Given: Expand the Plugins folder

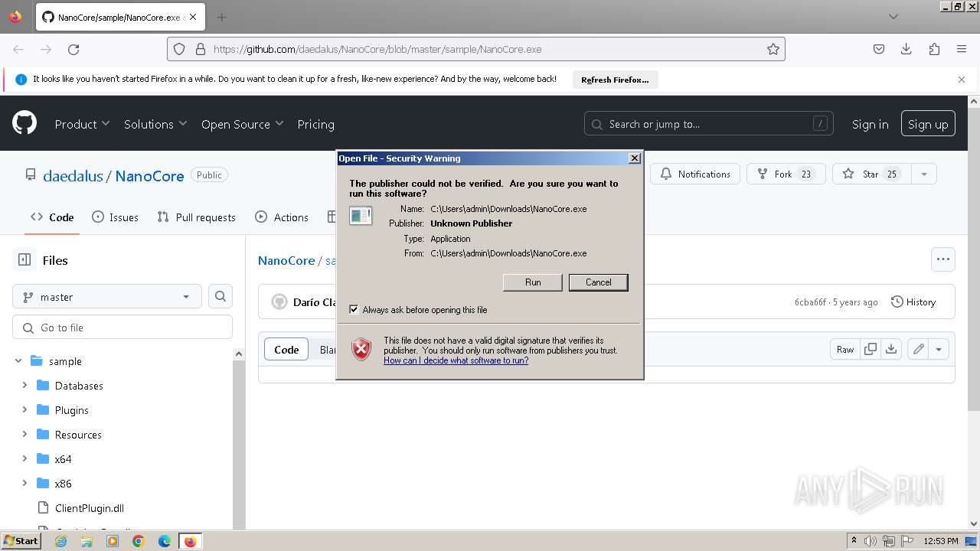Looking at the screenshot, I should pyautogui.click(x=24, y=409).
